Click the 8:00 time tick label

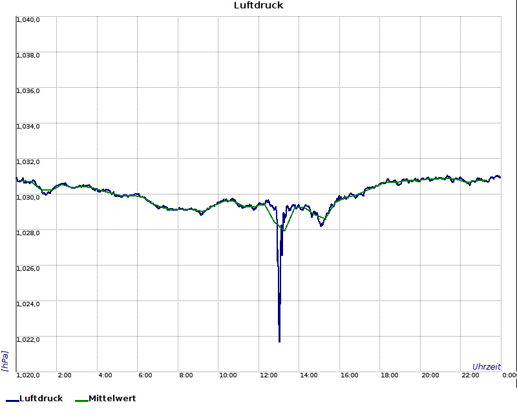click(x=186, y=375)
